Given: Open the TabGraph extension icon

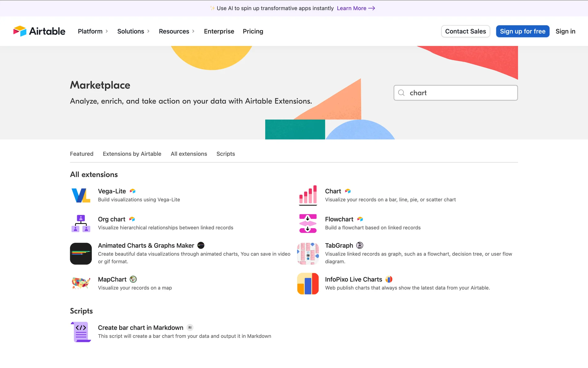Looking at the screenshot, I should (308, 254).
